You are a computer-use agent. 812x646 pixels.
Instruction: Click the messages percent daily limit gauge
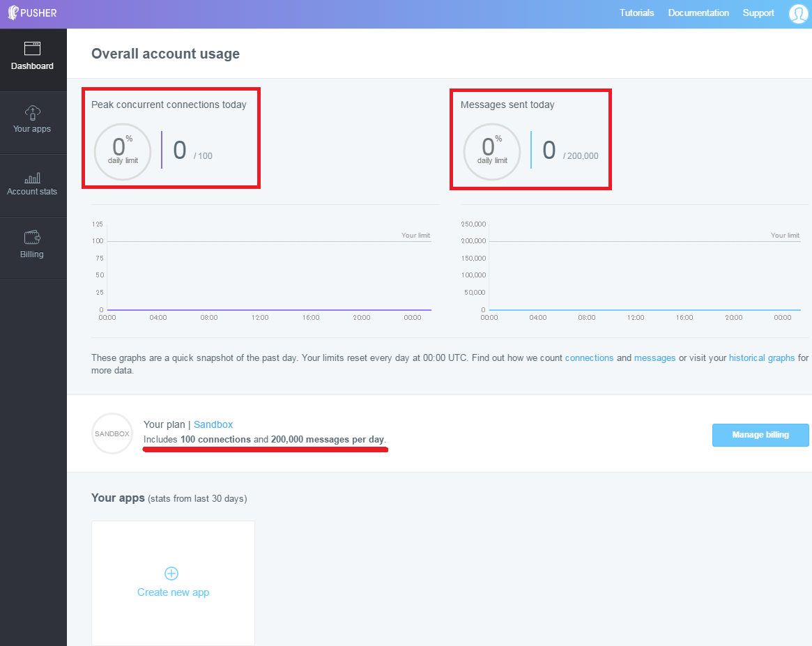(492, 151)
